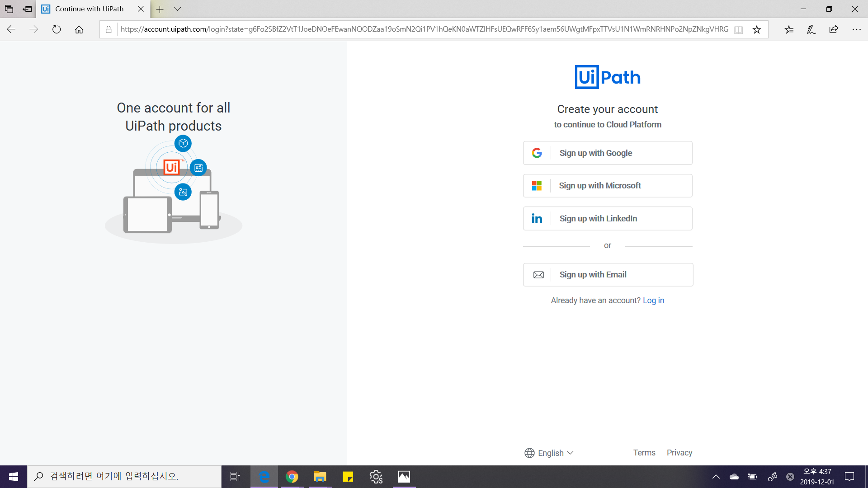Click the Add notes pen icon

point(811,29)
